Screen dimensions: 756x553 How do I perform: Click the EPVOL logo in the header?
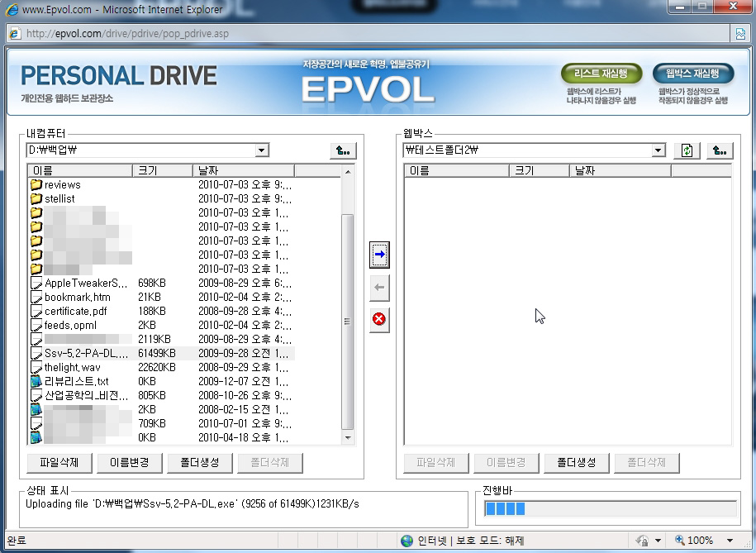(x=368, y=90)
